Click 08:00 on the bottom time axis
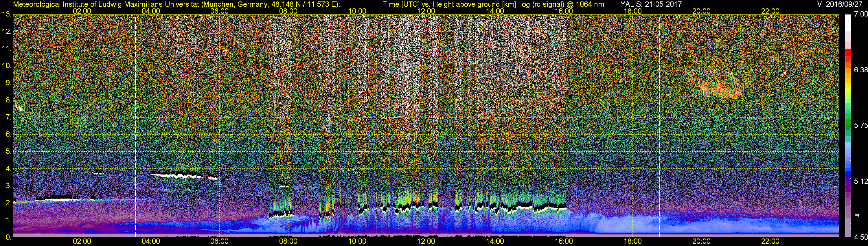868x246 pixels. (288, 242)
